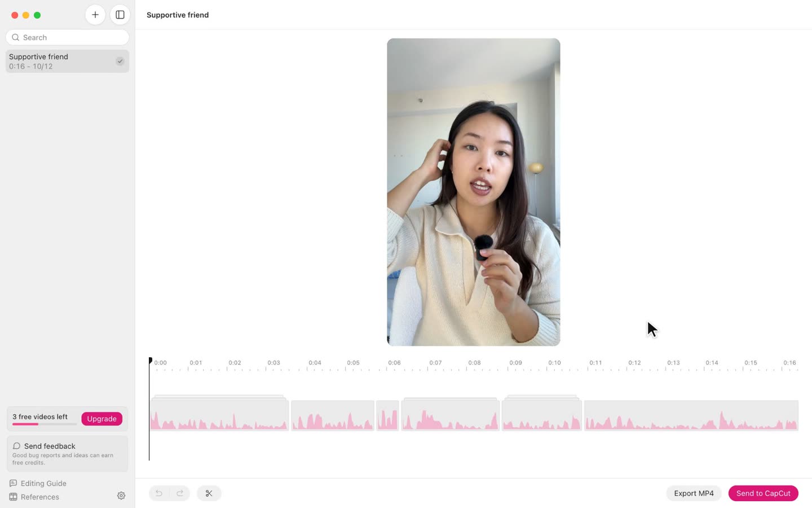Click the checkmark on Supportive friend project

coord(120,61)
